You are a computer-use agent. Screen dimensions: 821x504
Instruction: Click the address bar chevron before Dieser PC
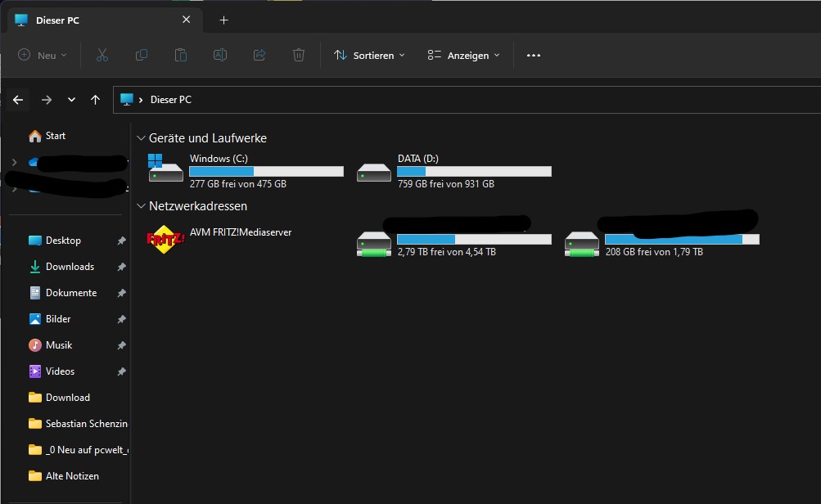coord(140,100)
